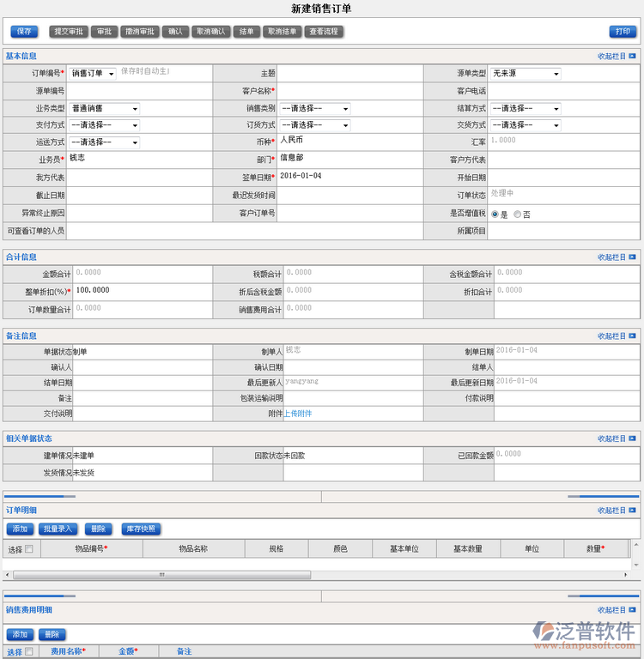The image size is (644, 659).
Task: Click the horizontal scrollbar thumb in 订单明细
Action: [x=162, y=575]
